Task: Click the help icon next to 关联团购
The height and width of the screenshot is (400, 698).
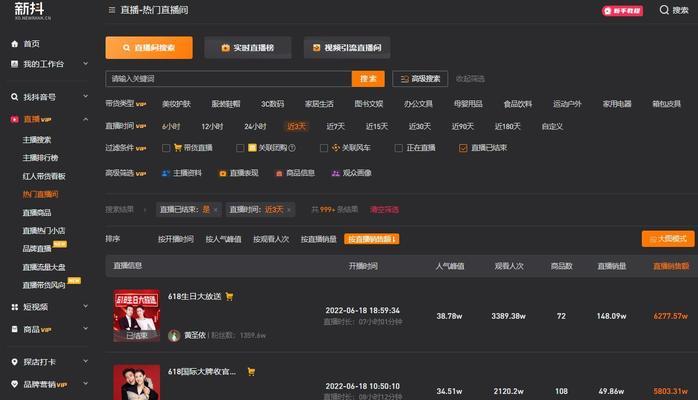Action: tap(292, 148)
